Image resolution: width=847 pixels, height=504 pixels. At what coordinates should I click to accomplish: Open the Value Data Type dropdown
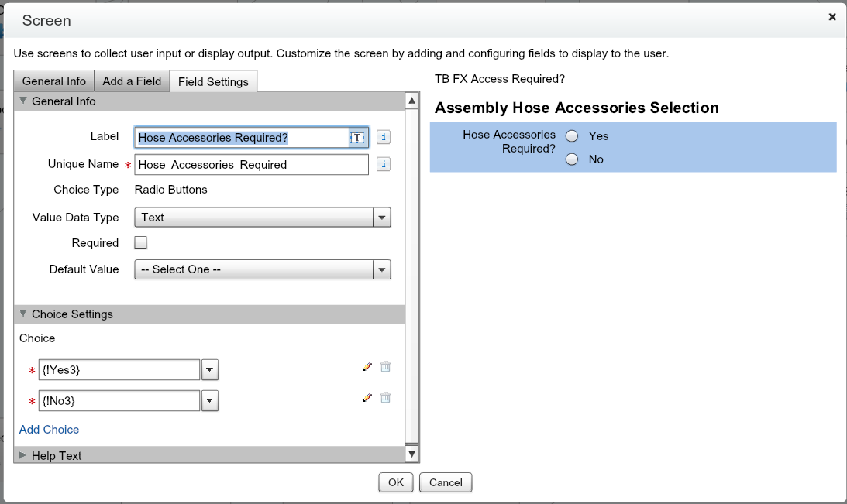pos(381,218)
